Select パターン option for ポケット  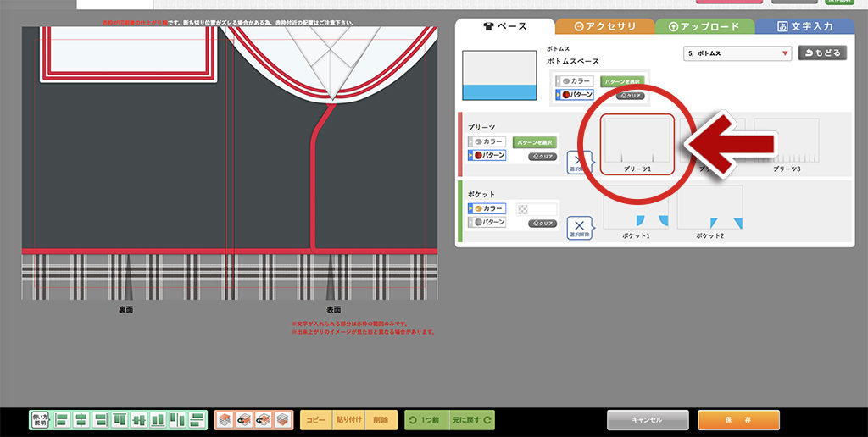tap(487, 222)
